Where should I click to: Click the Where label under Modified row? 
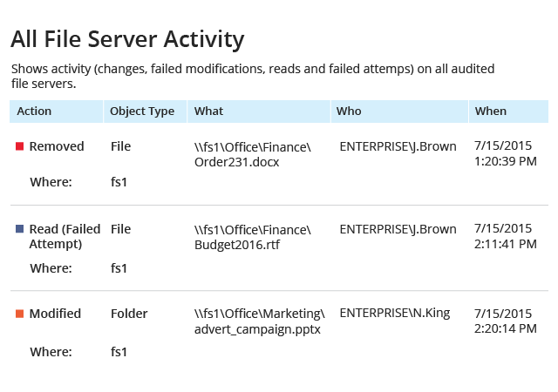[51, 352]
